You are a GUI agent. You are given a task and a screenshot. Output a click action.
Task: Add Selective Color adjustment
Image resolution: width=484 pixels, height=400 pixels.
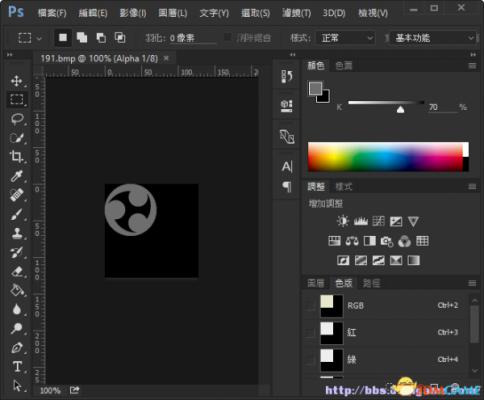pos(396,260)
